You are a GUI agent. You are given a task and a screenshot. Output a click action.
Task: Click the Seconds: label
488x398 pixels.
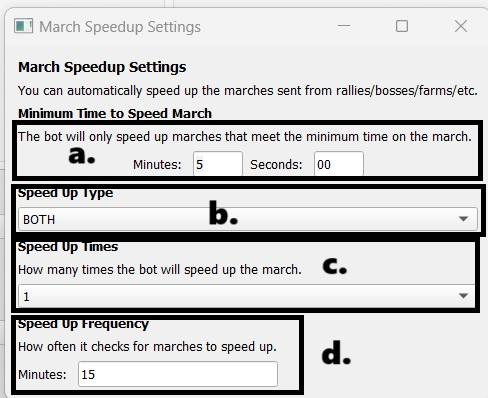click(x=276, y=165)
